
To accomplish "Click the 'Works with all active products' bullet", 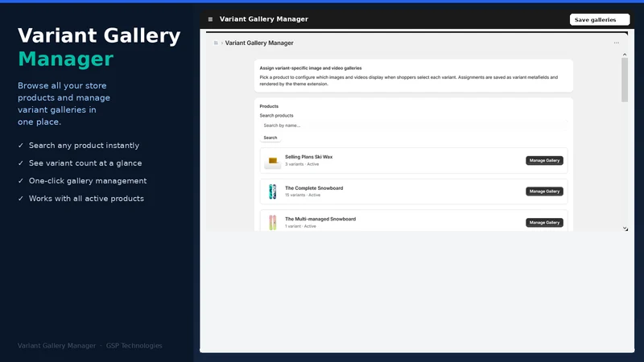I will [x=86, y=198].
